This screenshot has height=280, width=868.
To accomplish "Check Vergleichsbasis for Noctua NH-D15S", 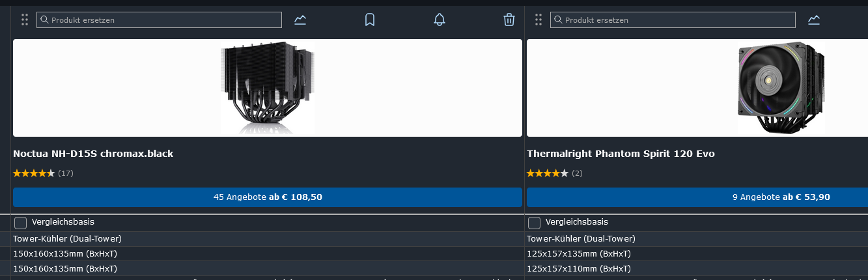I will click(x=20, y=223).
